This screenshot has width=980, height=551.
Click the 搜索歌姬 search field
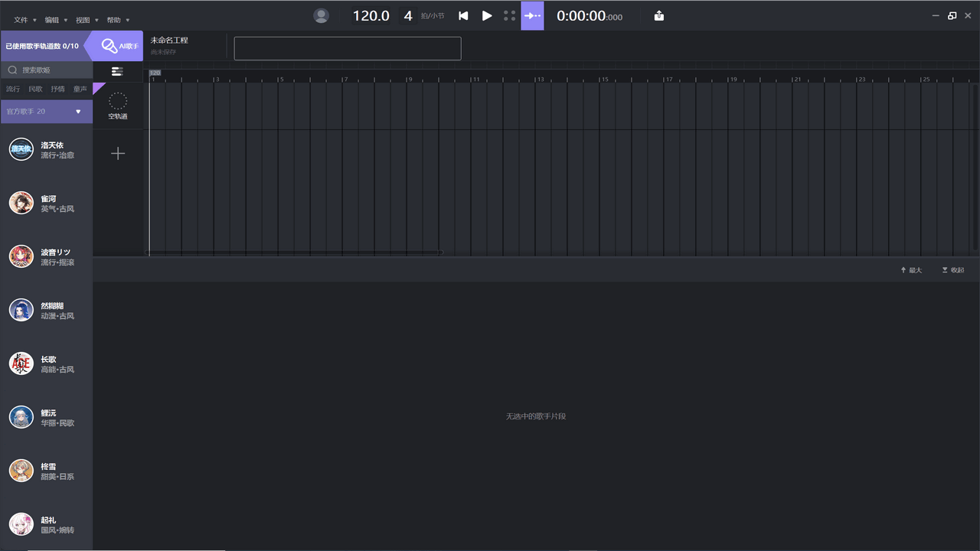click(47, 70)
